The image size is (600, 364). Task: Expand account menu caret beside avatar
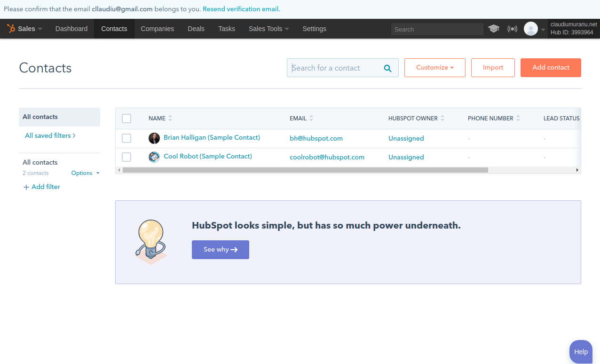click(x=543, y=30)
